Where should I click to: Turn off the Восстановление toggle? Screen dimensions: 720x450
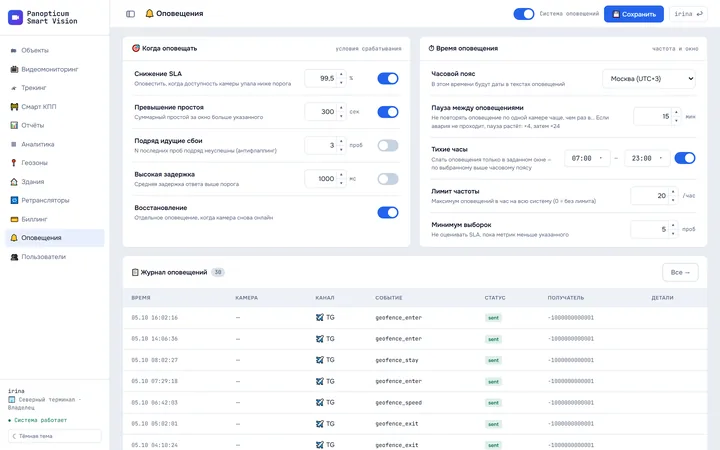click(x=388, y=213)
